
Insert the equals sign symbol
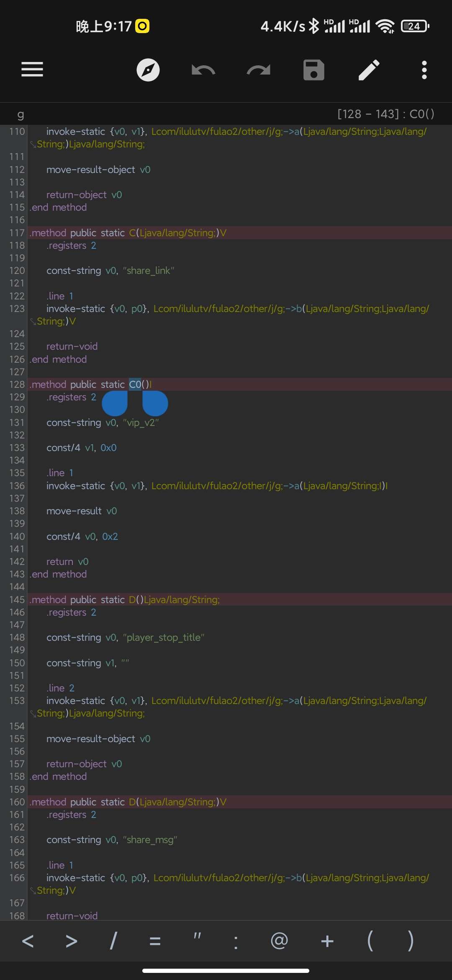(x=155, y=941)
